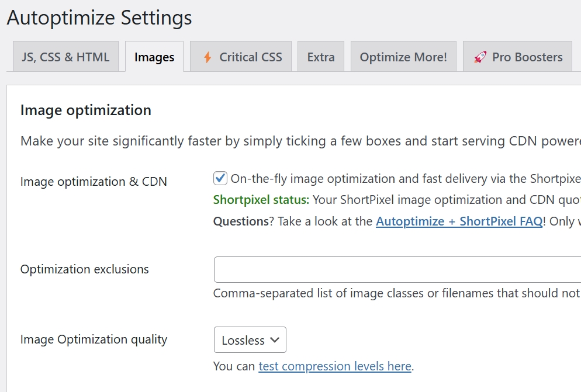Open the Image Optimization quality dropdown

[x=250, y=340]
